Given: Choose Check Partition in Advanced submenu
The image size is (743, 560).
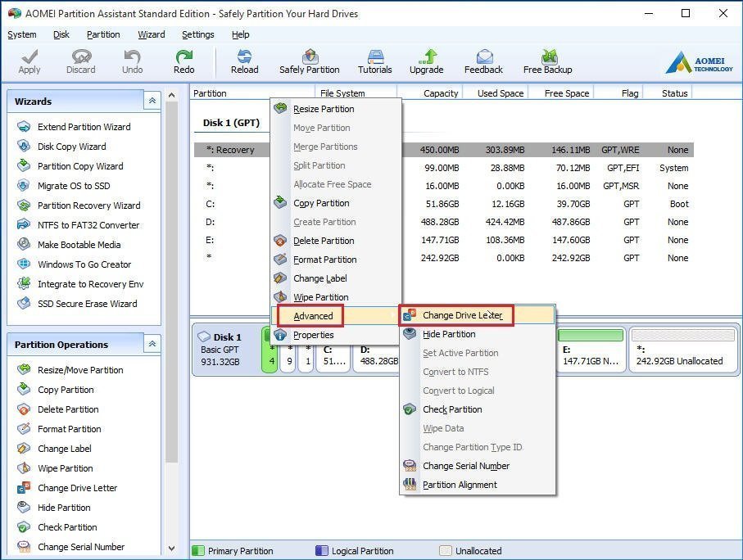Looking at the screenshot, I should (477, 410).
